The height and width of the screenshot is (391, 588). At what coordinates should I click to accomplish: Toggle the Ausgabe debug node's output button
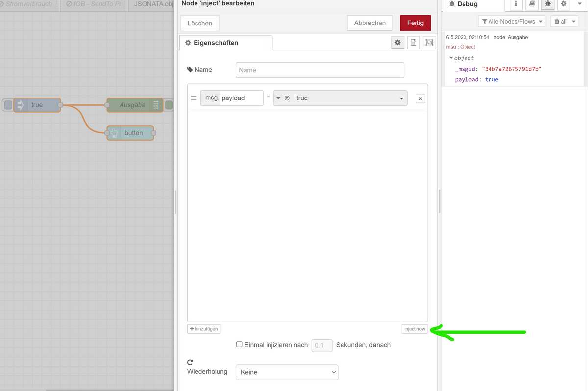[169, 105]
